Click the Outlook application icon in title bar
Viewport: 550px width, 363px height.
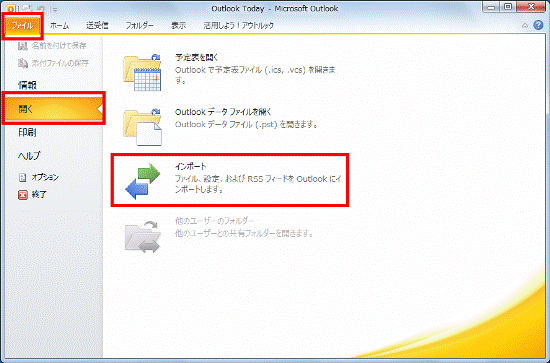tap(11, 8)
